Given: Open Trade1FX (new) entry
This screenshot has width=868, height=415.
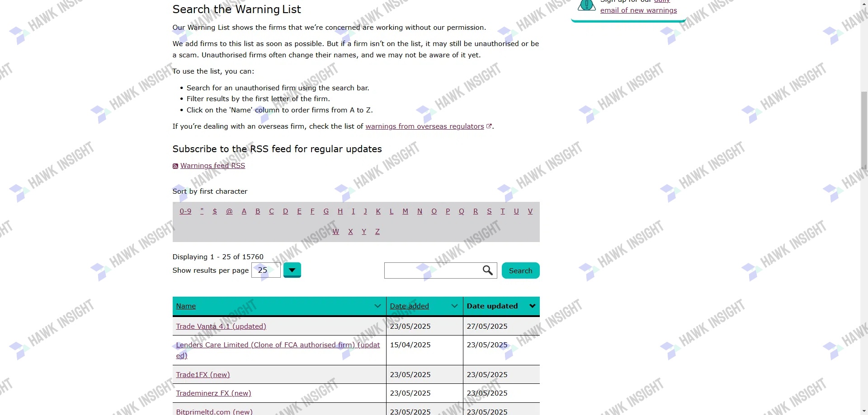Looking at the screenshot, I should 203,374.
